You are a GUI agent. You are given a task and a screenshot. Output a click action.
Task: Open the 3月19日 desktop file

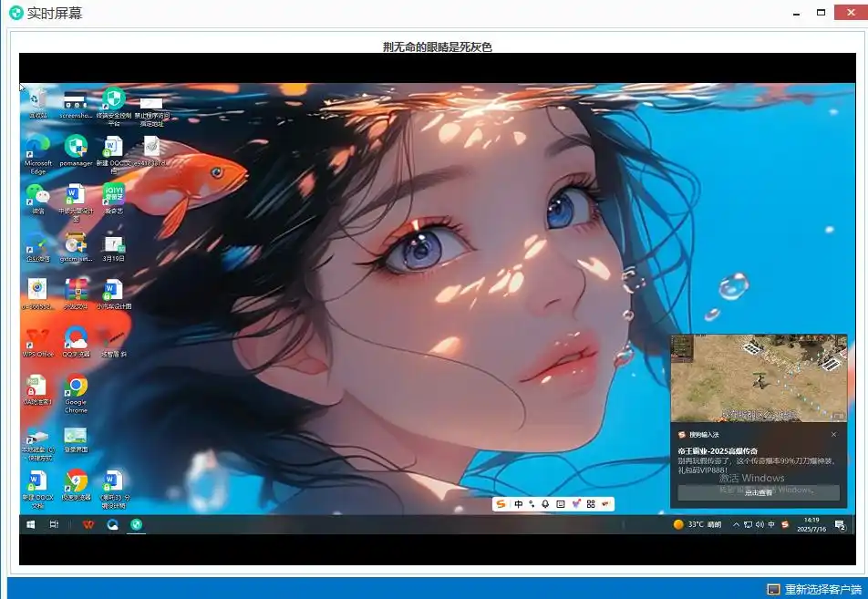point(113,247)
